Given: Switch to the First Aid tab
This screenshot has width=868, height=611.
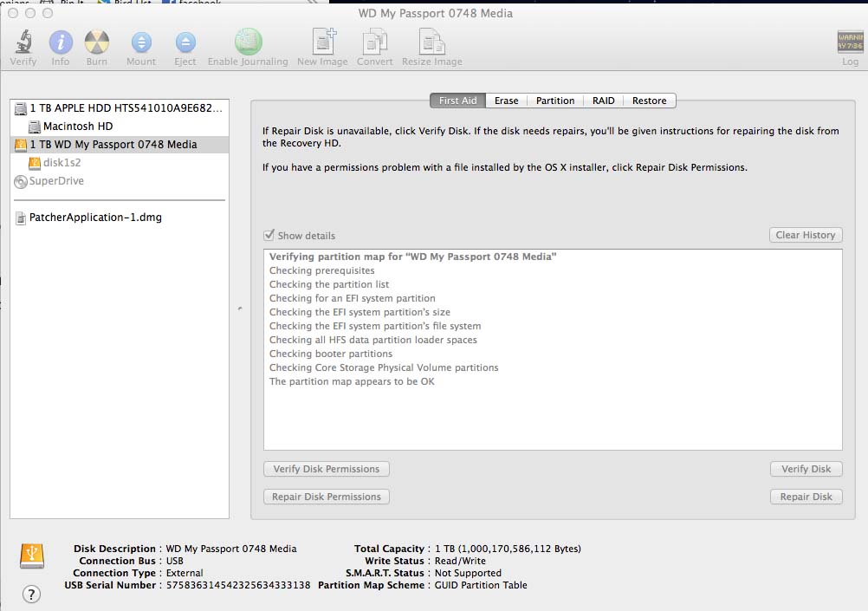Looking at the screenshot, I should [457, 101].
